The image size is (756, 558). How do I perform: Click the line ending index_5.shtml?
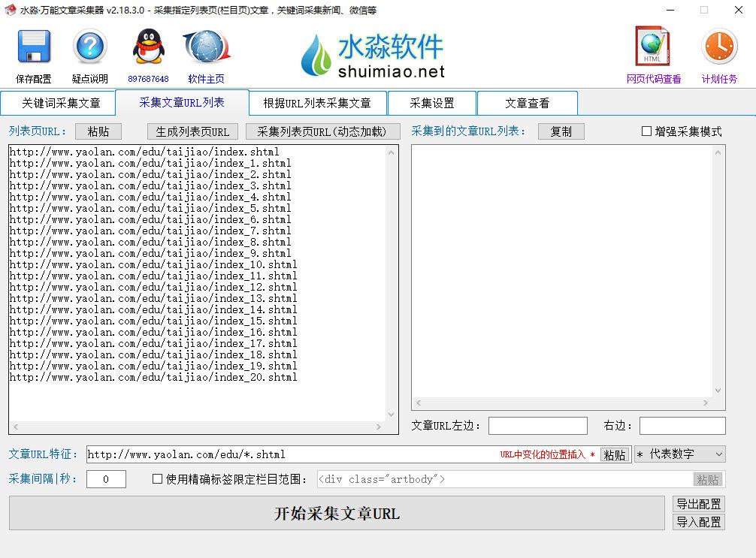pyautogui.click(x=150, y=208)
